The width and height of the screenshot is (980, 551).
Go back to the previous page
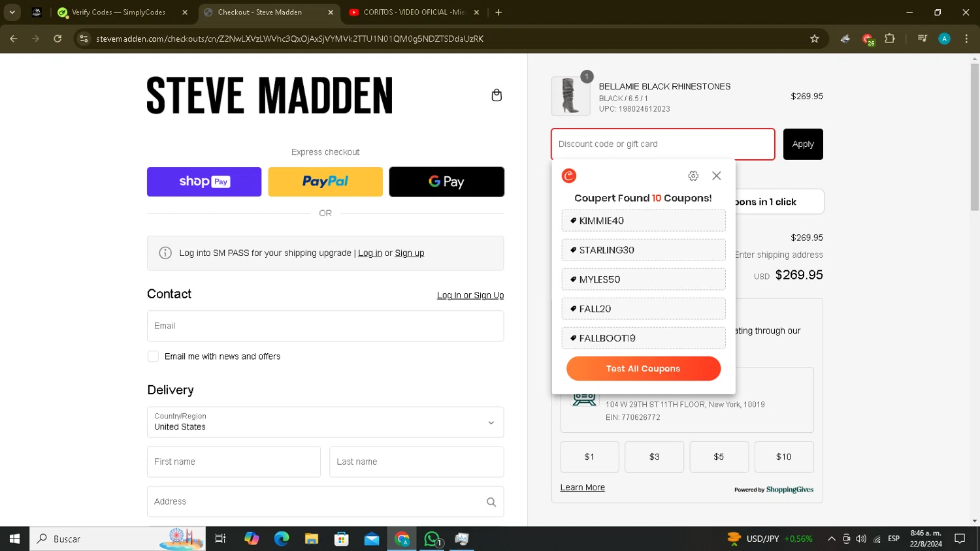(14, 39)
